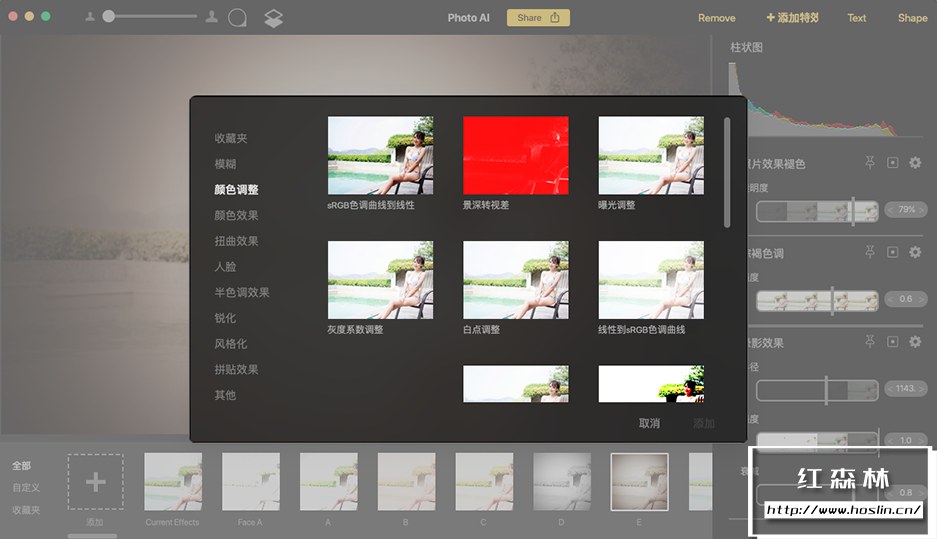937x539 pixels.
Task: Select the 收藏夹 presets filter at bottom left
Action: click(26, 510)
